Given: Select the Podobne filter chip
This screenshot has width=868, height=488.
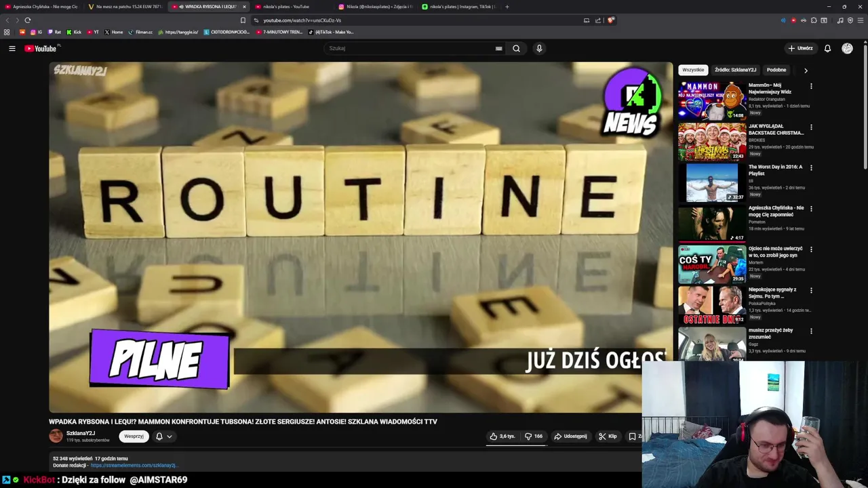Looking at the screenshot, I should coord(776,70).
